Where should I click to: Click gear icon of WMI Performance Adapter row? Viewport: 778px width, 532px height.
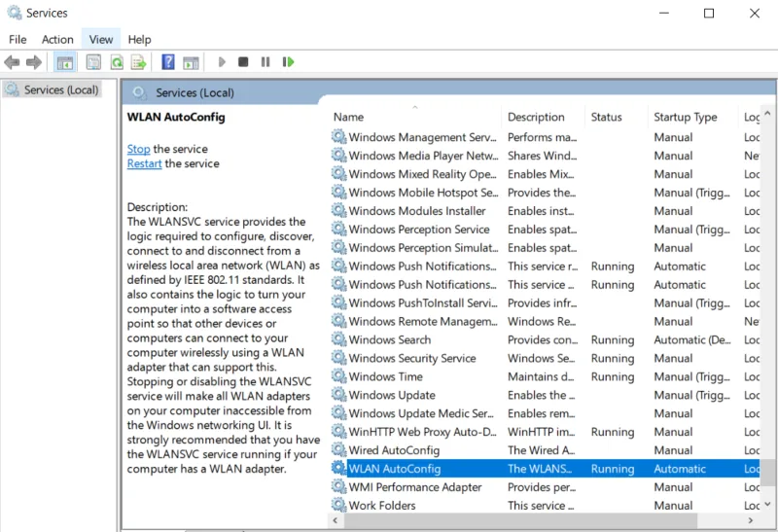click(338, 486)
